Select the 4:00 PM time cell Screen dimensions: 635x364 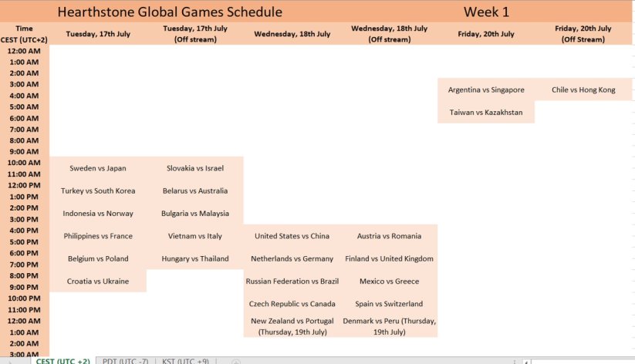pos(24,231)
